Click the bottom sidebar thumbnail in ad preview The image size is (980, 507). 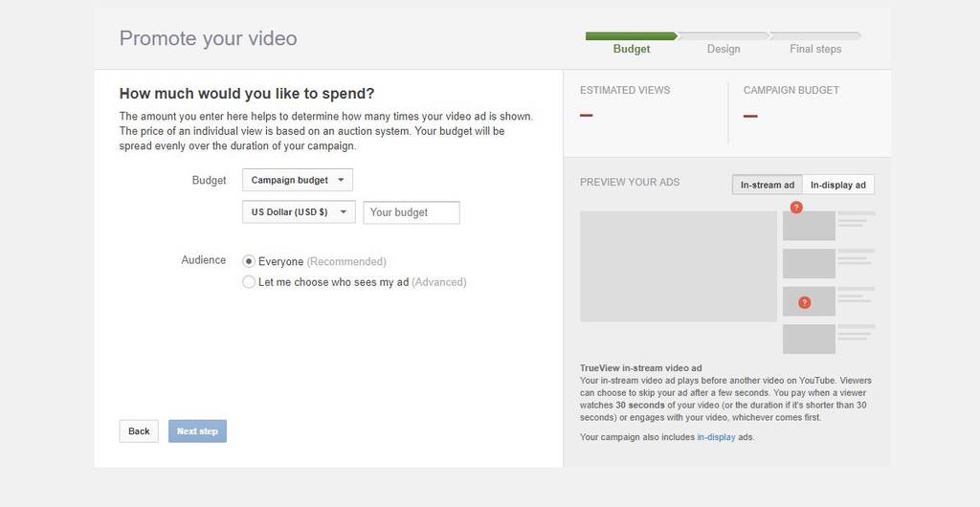click(809, 339)
